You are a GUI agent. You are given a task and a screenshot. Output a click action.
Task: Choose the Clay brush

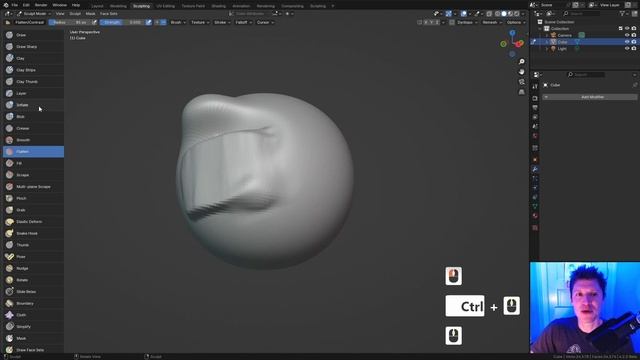[33, 58]
